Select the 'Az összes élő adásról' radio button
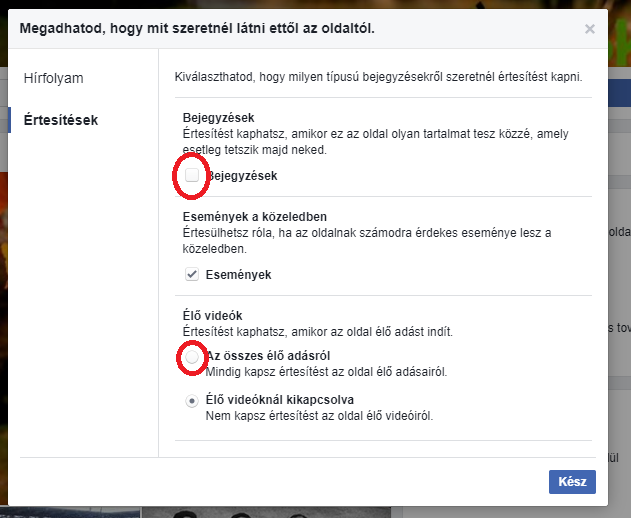 [x=191, y=356]
